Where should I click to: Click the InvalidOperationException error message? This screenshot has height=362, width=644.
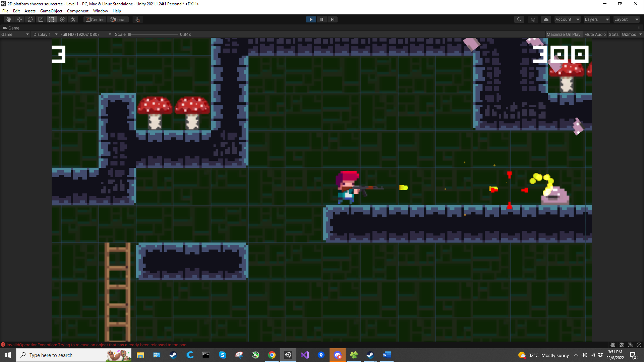click(98, 345)
